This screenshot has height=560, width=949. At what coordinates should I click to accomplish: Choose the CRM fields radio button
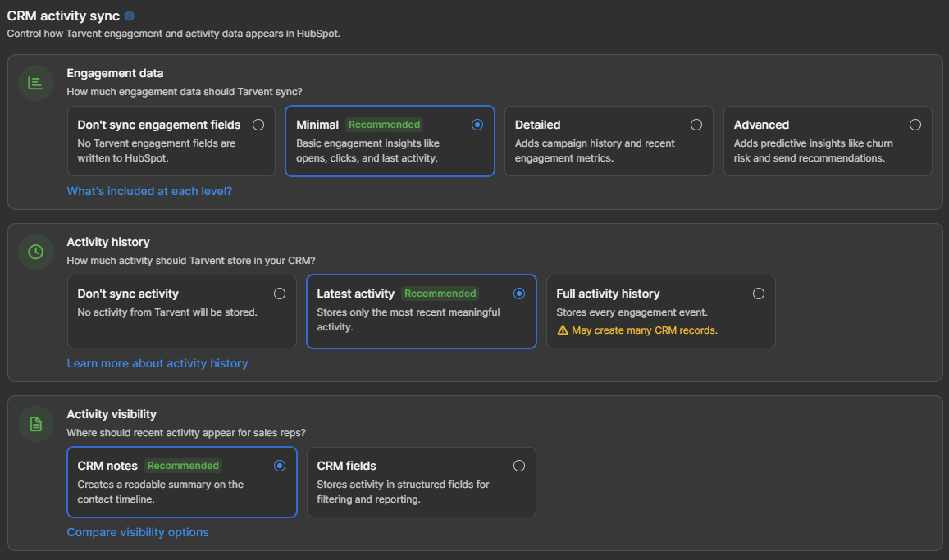pos(519,466)
